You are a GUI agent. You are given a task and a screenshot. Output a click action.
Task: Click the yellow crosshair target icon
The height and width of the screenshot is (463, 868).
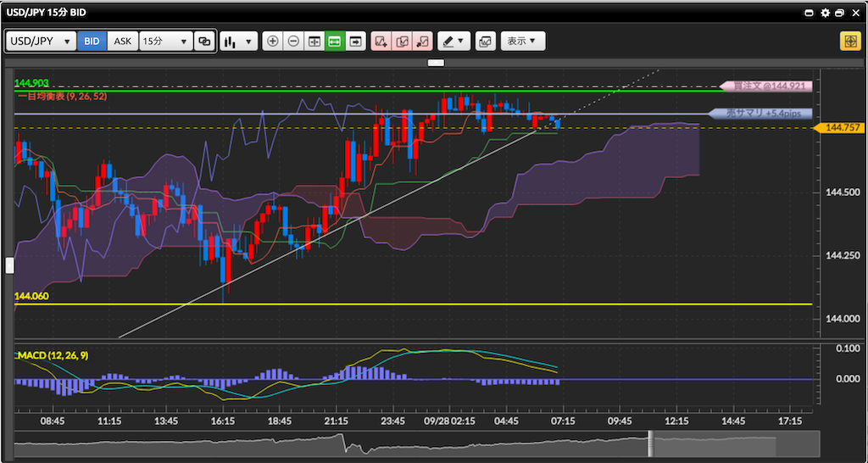[849, 42]
